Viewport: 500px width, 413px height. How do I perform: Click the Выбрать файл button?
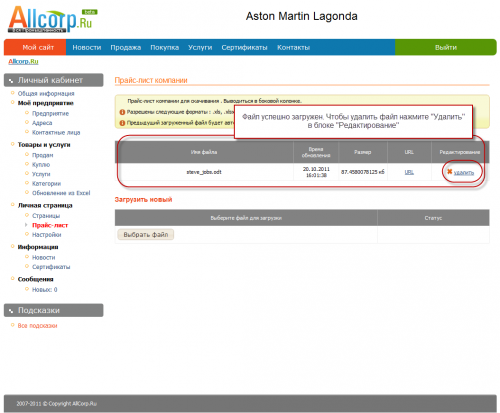pyautogui.click(x=146, y=234)
